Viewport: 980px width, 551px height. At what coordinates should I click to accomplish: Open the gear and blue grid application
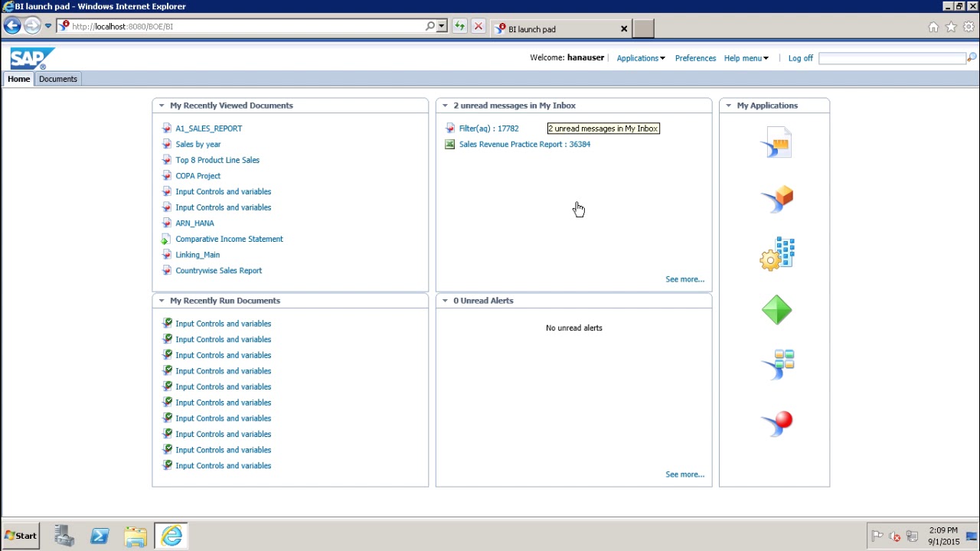[x=777, y=254]
